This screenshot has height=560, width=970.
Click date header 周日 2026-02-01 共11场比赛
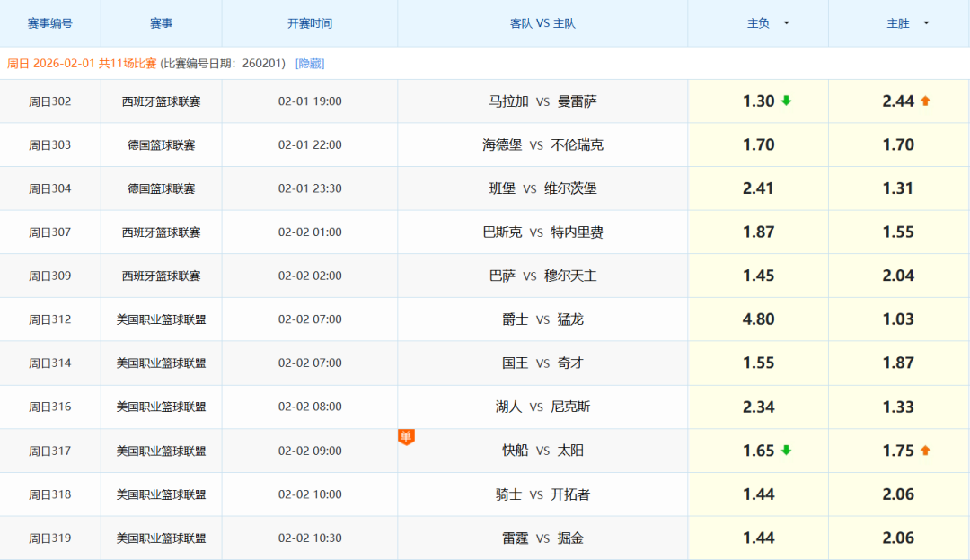(x=82, y=63)
